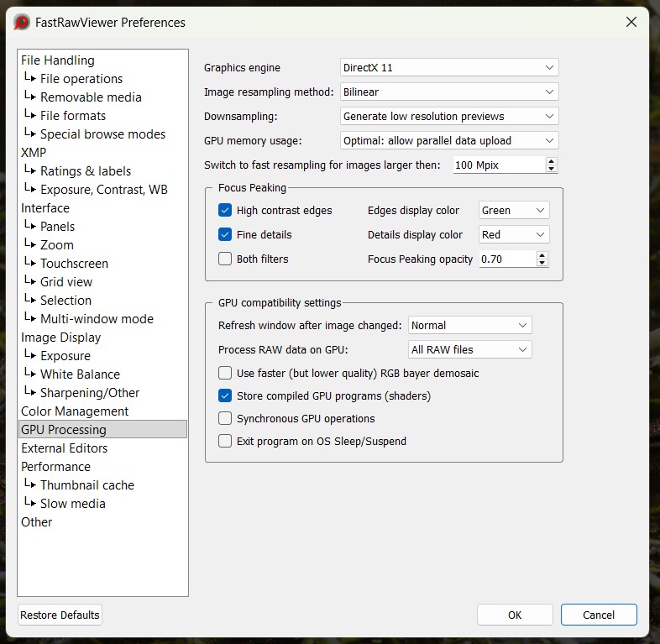The width and height of the screenshot is (660, 644).
Task: Toggle Store compiled GPU programs checkbox
Action: coord(225,396)
